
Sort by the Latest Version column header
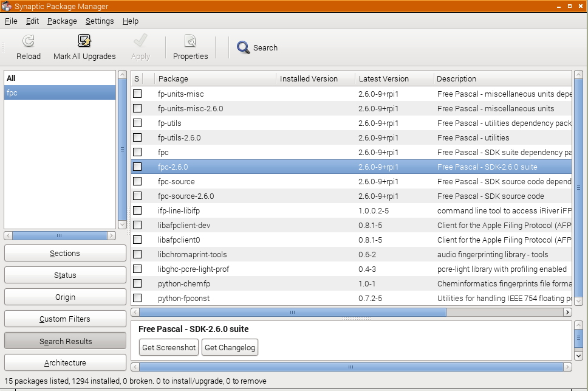coord(394,78)
